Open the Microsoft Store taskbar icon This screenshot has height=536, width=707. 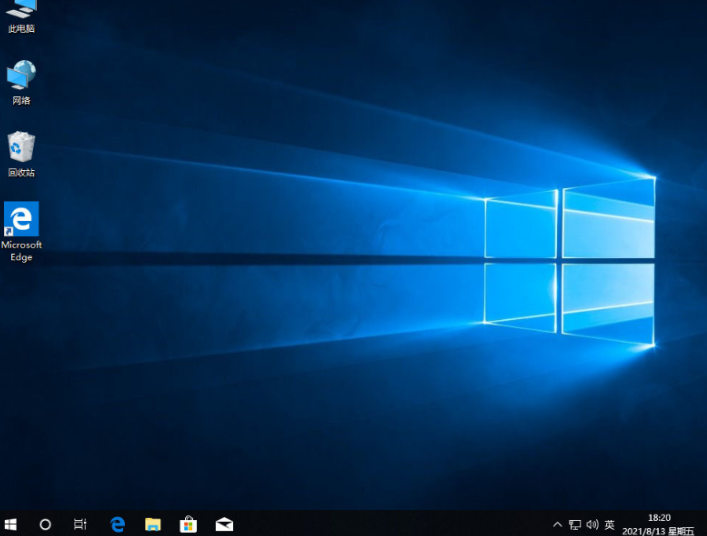click(188, 524)
